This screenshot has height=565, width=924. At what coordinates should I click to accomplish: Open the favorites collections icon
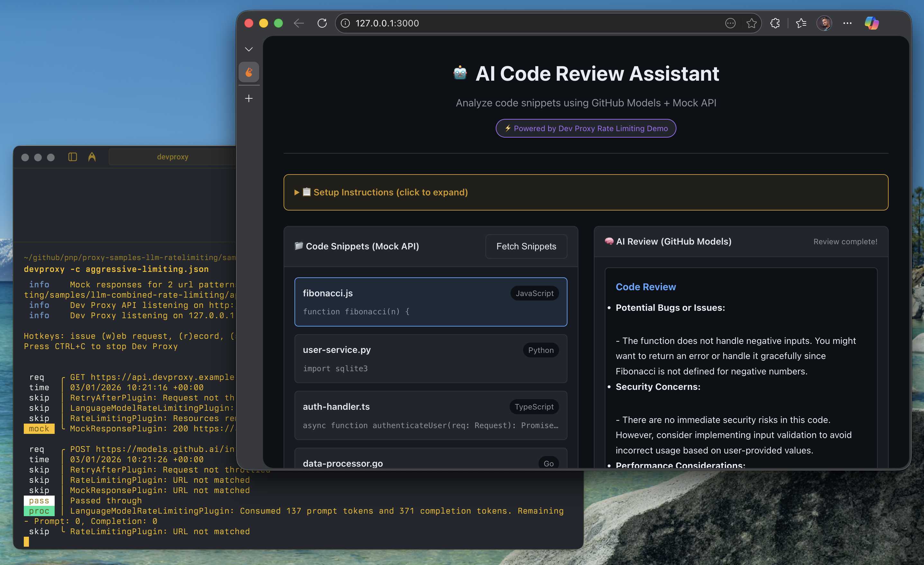click(x=801, y=23)
